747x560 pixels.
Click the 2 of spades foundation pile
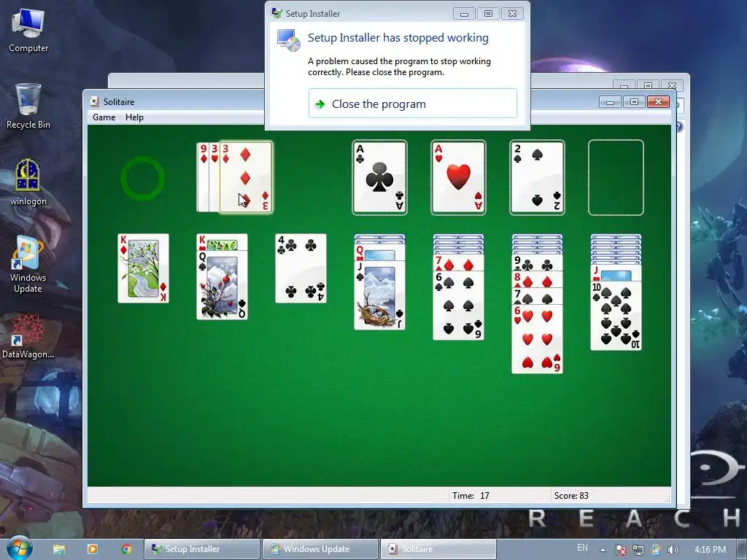537,177
